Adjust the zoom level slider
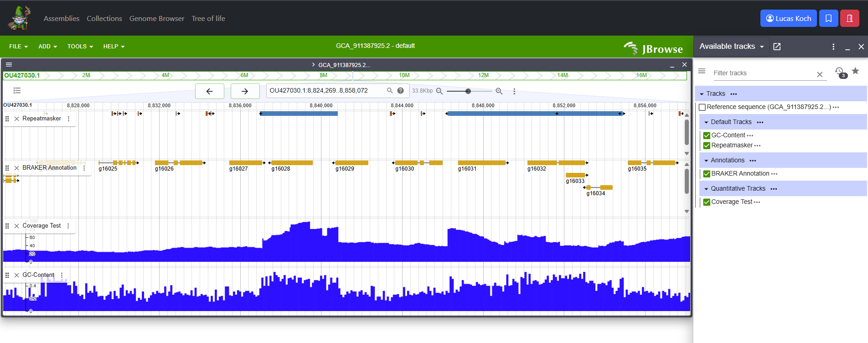Screen dimensions: 868x343 point(469,91)
